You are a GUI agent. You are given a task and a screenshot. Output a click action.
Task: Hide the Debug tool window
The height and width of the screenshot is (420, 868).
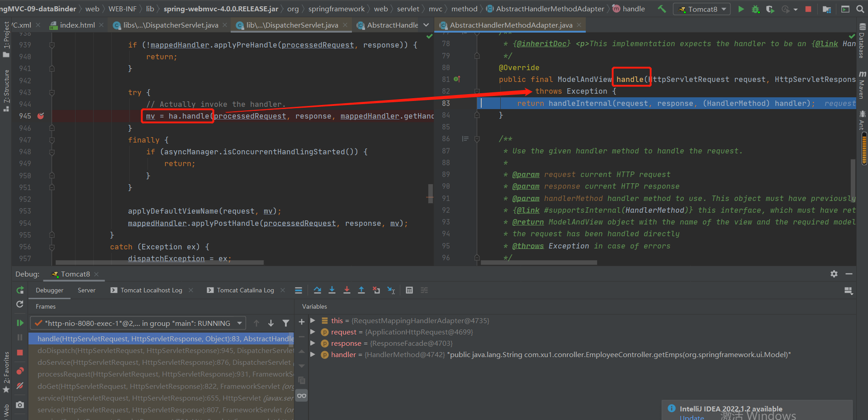[x=849, y=274]
